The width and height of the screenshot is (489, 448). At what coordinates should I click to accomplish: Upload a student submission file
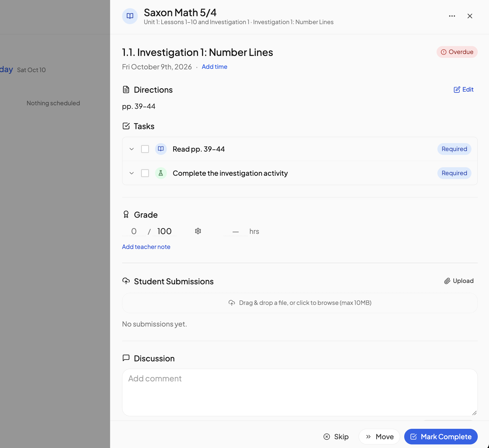tap(459, 281)
